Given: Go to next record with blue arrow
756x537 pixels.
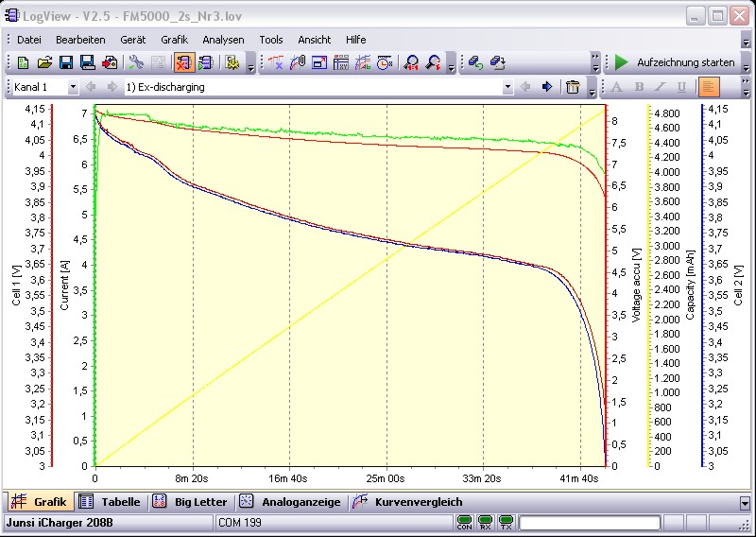Looking at the screenshot, I should click(547, 87).
